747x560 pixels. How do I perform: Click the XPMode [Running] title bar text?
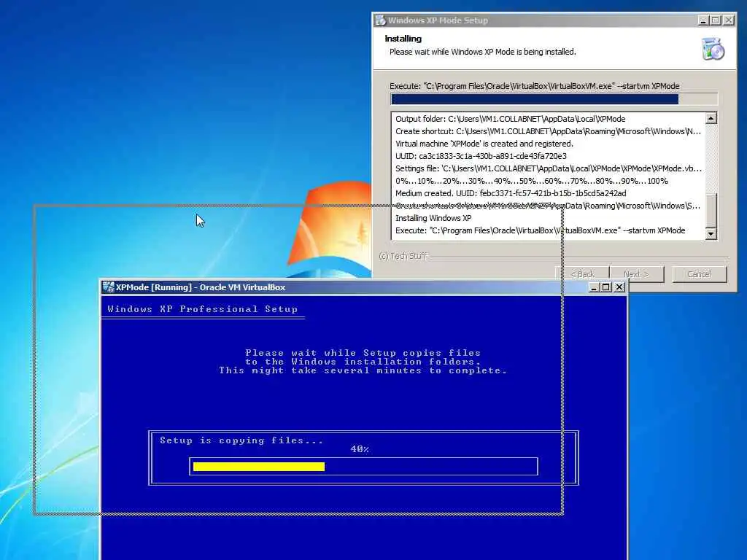(x=201, y=287)
